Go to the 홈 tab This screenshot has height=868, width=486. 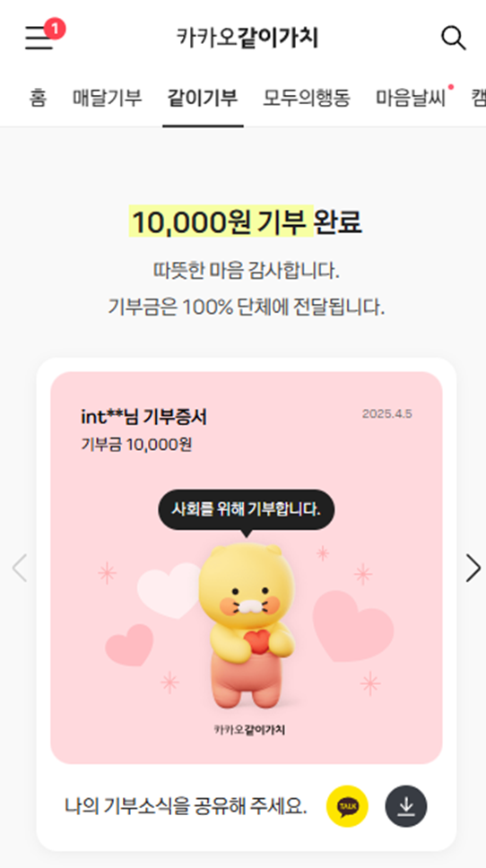[38, 98]
